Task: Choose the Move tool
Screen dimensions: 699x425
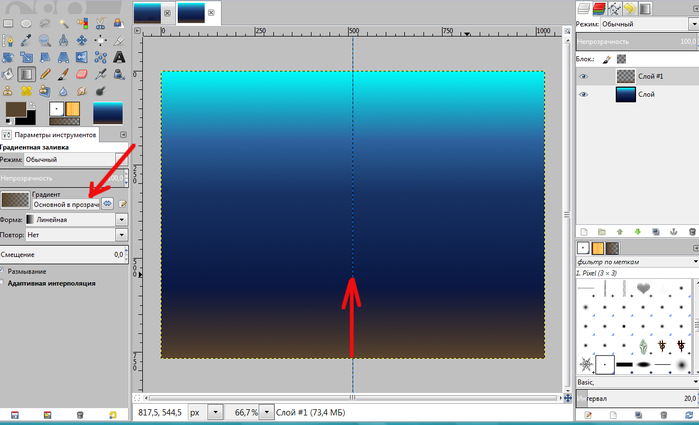Action: pos(79,41)
